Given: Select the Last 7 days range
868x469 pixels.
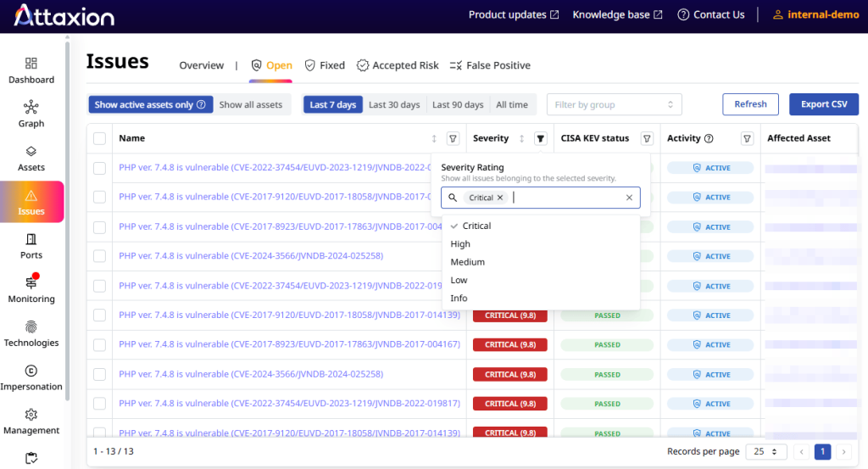Looking at the screenshot, I should pos(332,104).
